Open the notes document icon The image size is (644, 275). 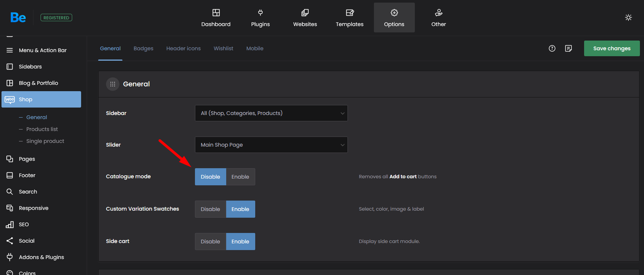coord(568,48)
